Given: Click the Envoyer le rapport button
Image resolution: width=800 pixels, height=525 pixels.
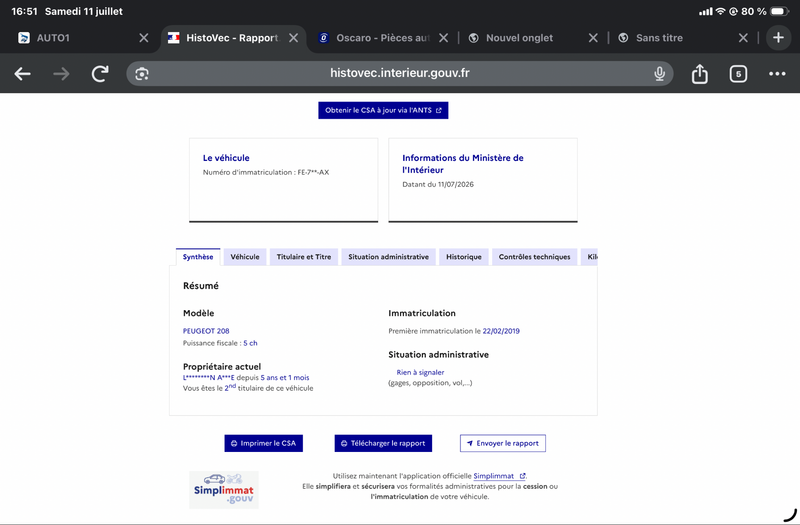Looking at the screenshot, I should pyautogui.click(x=503, y=443).
